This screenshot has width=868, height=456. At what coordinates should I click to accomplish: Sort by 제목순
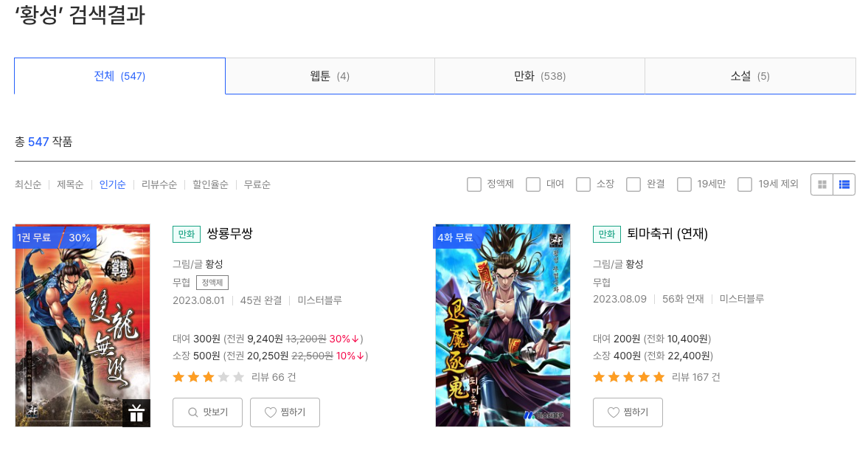pyautogui.click(x=70, y=184)
